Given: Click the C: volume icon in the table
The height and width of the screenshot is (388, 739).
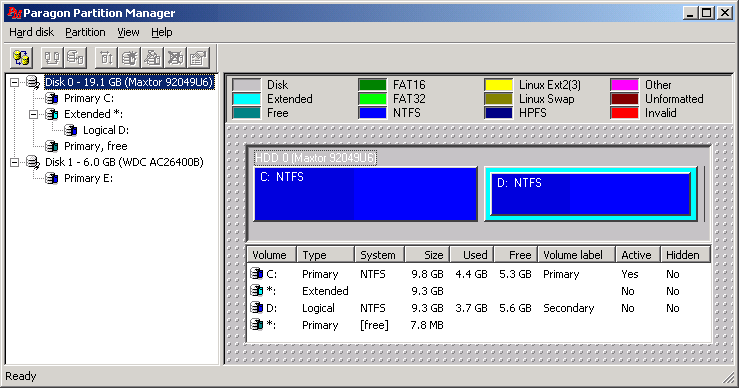Looking at the screenshot, I should tap(257, 273).
